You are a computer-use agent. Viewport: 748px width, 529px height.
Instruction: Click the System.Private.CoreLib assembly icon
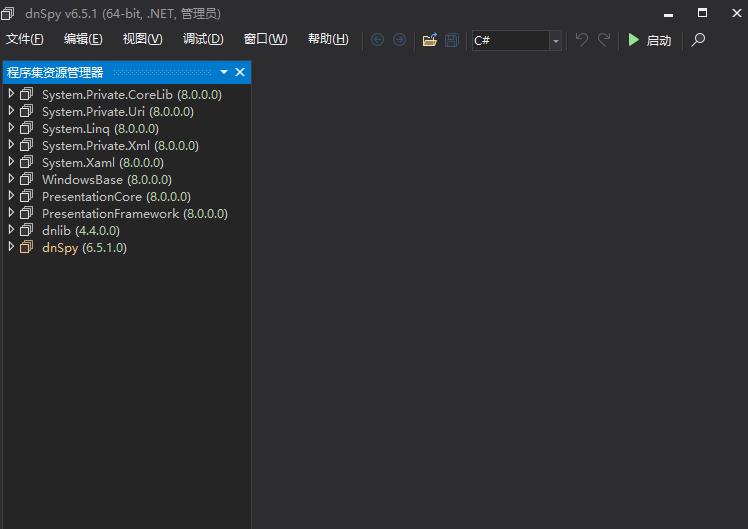click(x=27, y=94)
